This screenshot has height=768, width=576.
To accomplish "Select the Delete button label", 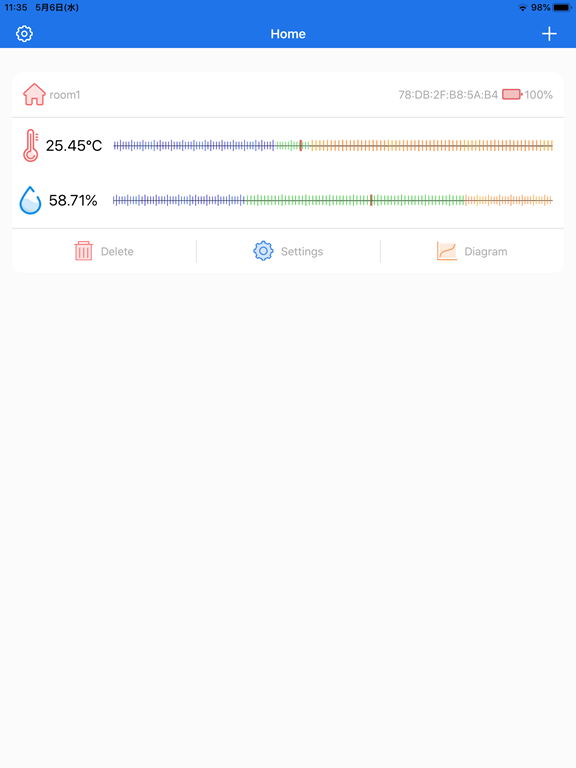I will coord(117,251).
